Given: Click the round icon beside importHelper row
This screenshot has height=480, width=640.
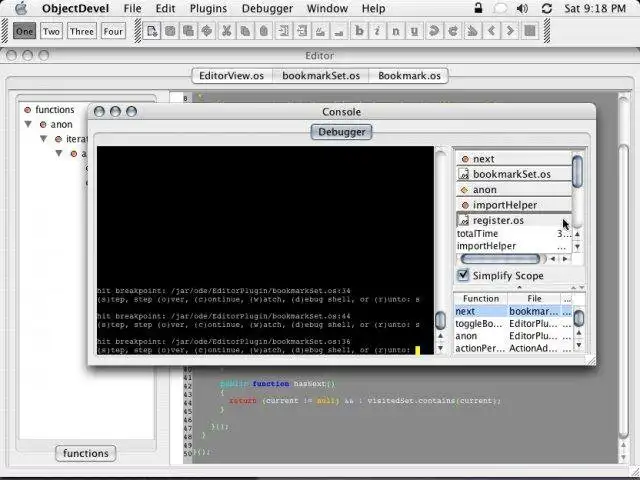Looking at the screenshot, I should (x=464, y=205).
